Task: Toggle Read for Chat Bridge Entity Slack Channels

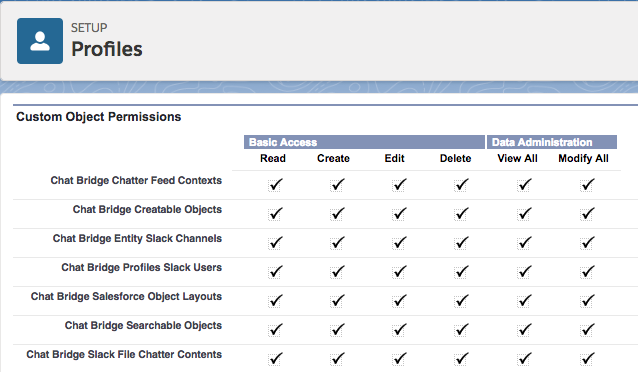Action: pyautogui.click(x=275, y=243)
